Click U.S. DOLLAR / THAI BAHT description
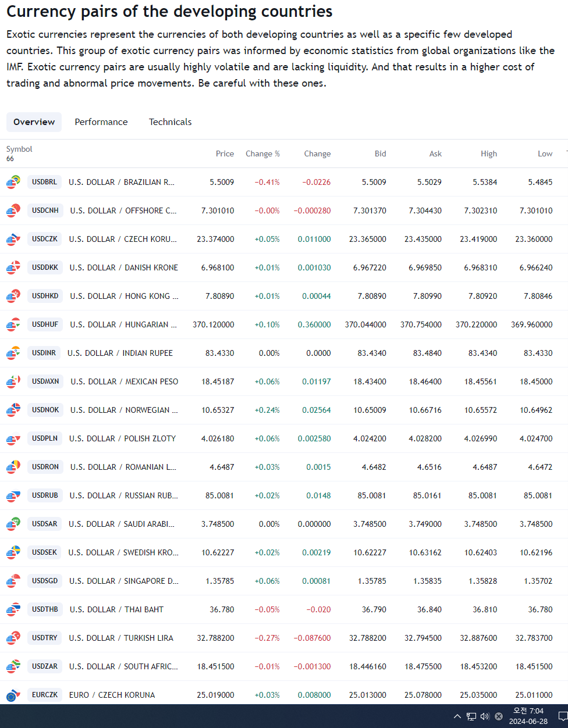 (x=116, y=609)
